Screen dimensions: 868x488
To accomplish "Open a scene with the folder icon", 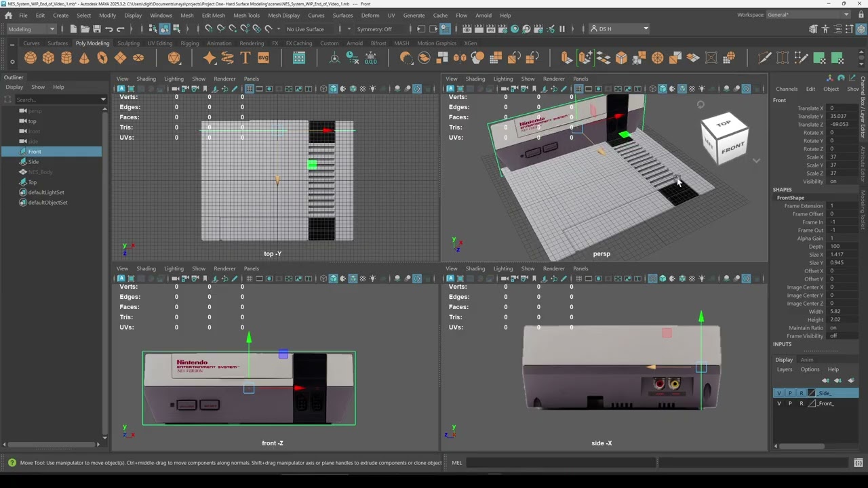I will tap(85, 29).
